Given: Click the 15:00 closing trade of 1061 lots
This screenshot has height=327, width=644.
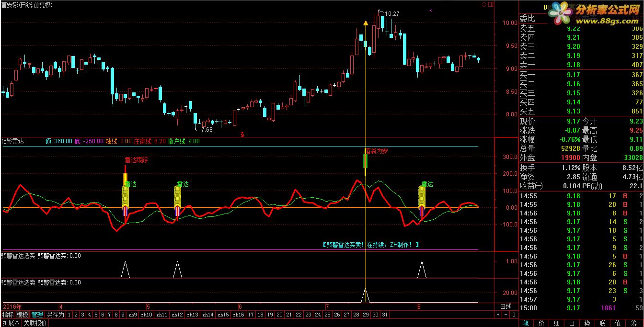Looking at the screenshot, I should (x=581, y=308).
